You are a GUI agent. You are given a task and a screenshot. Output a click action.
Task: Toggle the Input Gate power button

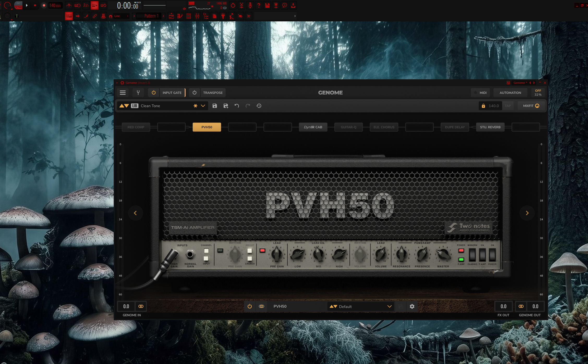point(154,93)
